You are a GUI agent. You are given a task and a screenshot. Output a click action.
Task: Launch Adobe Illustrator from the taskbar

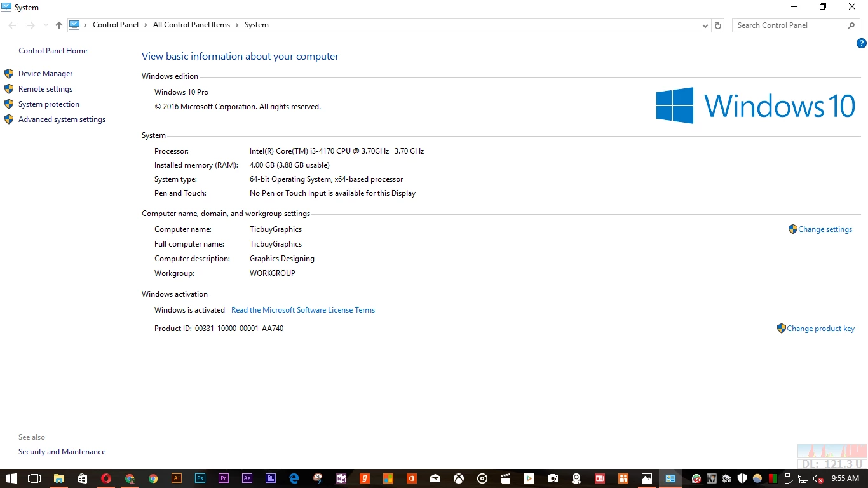177,478
